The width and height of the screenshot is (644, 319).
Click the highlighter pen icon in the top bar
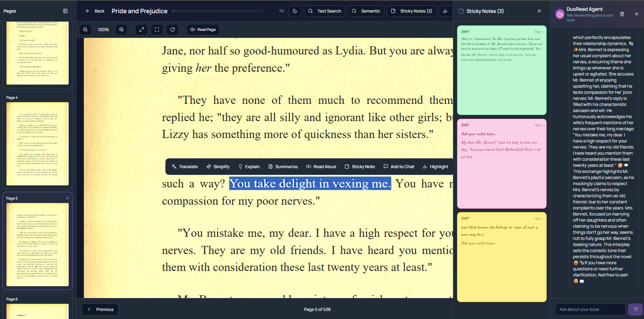[x=446, y=11]
